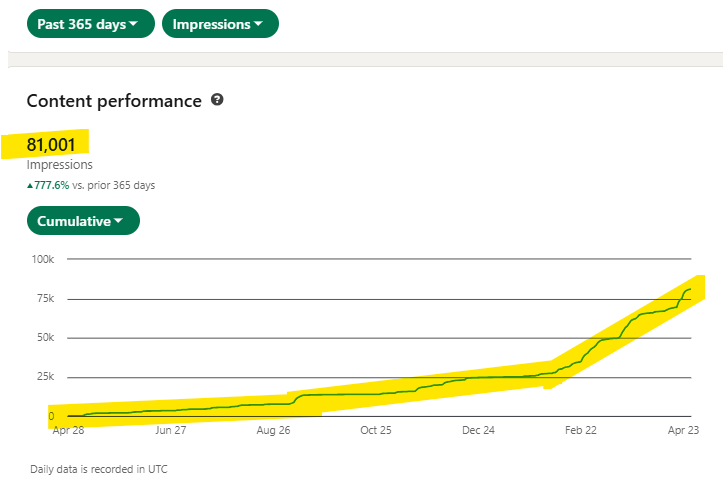Click the Daily data is recorded in UTC note
This screenshot has height=483, width=723.
coord(93,468)
